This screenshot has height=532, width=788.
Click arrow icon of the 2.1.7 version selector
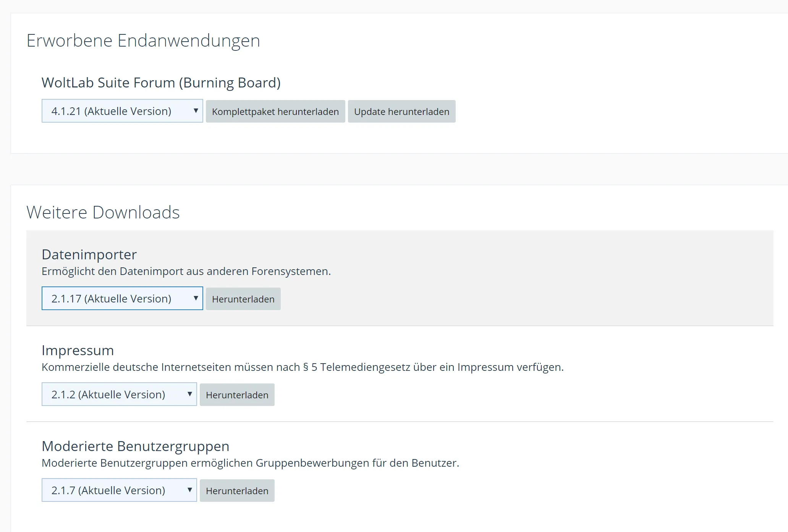click(x=189, y=490)
